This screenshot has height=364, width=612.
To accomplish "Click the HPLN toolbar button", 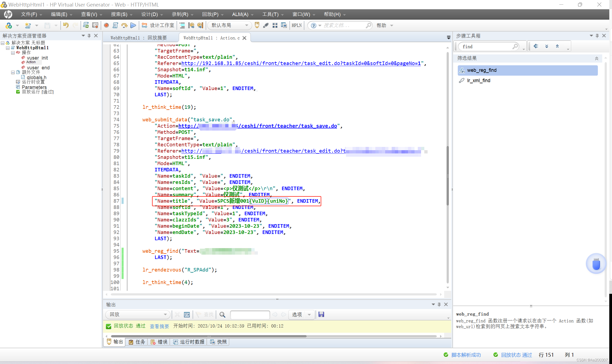I will click(296, 25).
